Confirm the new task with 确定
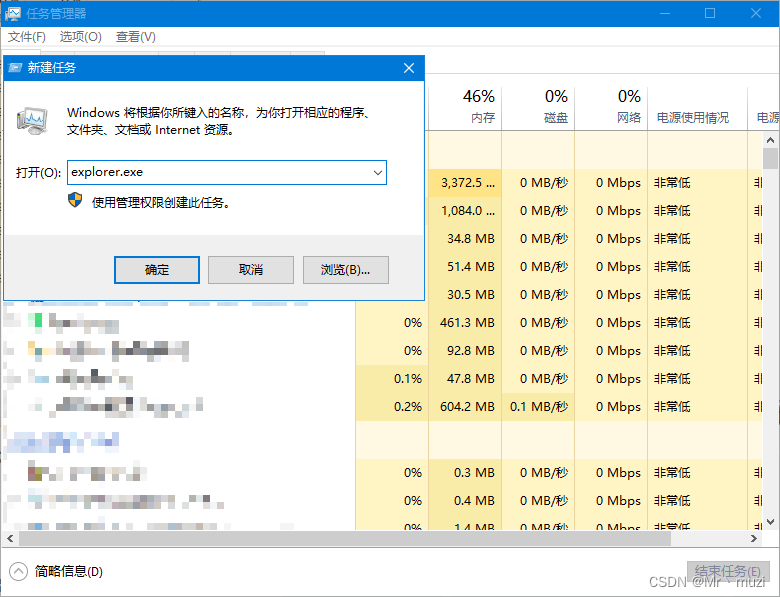The height and width of the screenshot is (597, 780). (157, 270)
